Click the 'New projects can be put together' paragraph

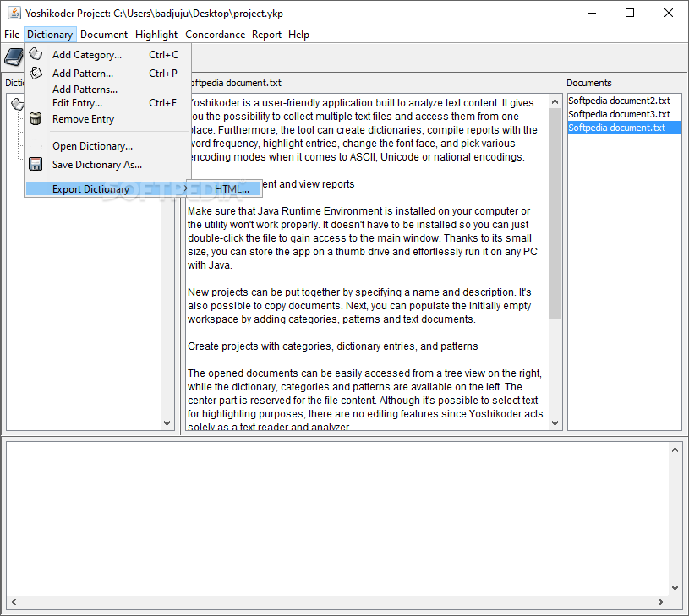pyautogui.click(x=359, y=306)
